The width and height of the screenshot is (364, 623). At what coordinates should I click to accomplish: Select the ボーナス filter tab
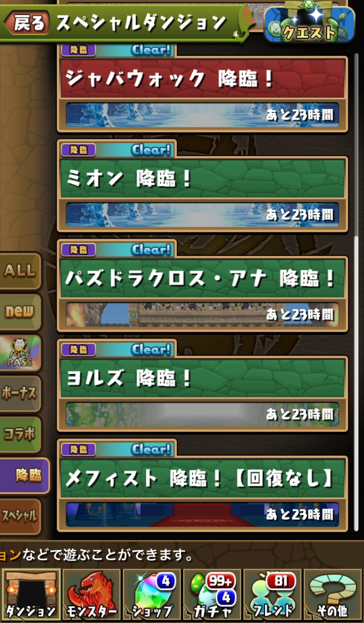(x=20, y=393)
